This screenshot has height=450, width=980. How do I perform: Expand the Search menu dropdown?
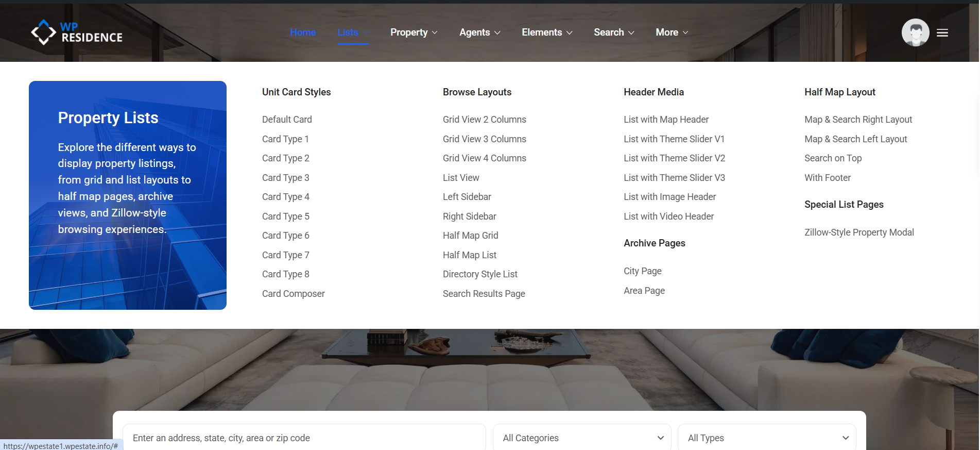(x=613, y=32)
